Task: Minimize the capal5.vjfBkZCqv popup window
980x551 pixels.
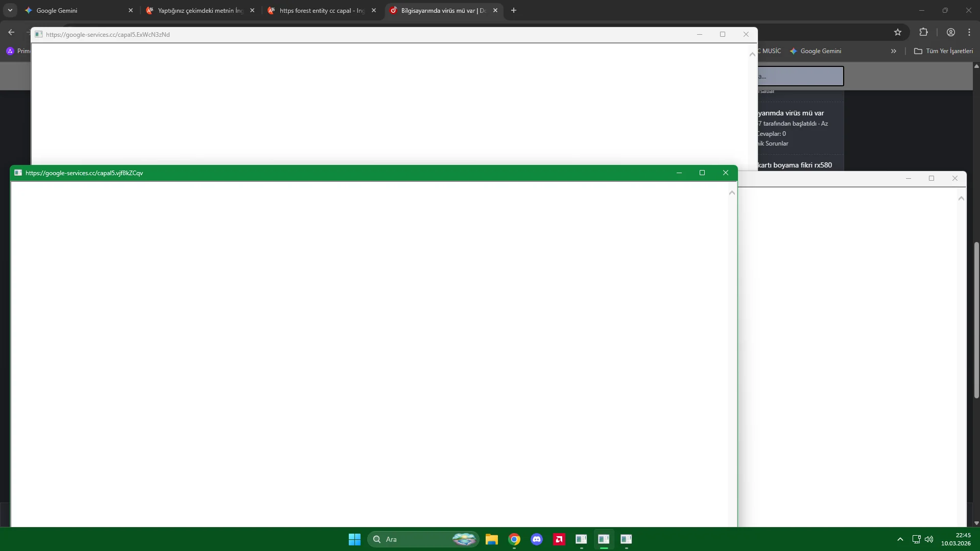Action: pos(679,173)
